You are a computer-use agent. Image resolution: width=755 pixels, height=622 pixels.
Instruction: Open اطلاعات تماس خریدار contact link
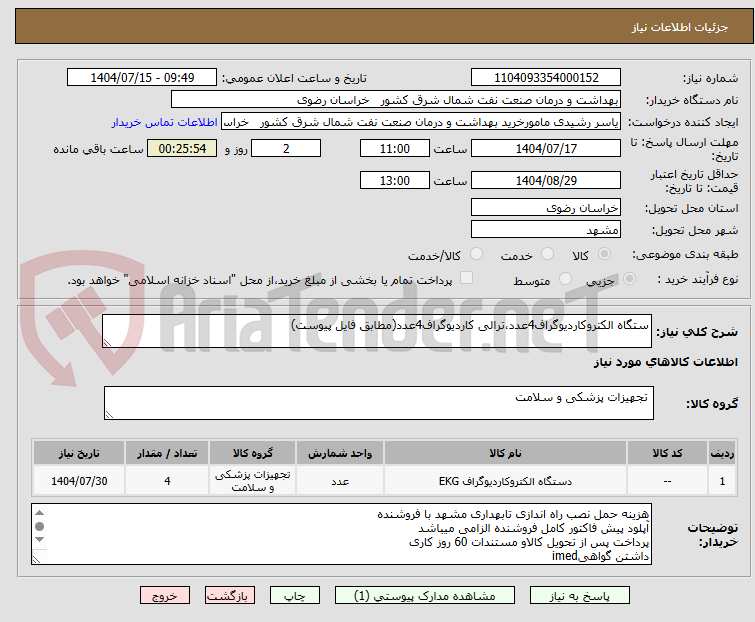pos(165,122)
